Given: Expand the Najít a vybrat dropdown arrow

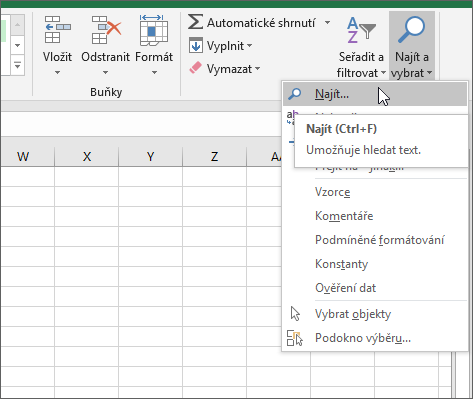Looking at the screenshot, I should [429, 72].
